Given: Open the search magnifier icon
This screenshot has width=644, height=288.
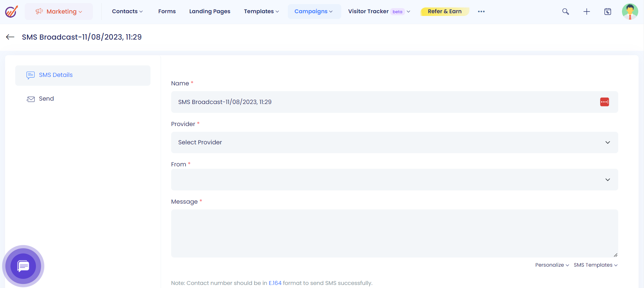Looking at the screenshot, I should pos(565,12).
